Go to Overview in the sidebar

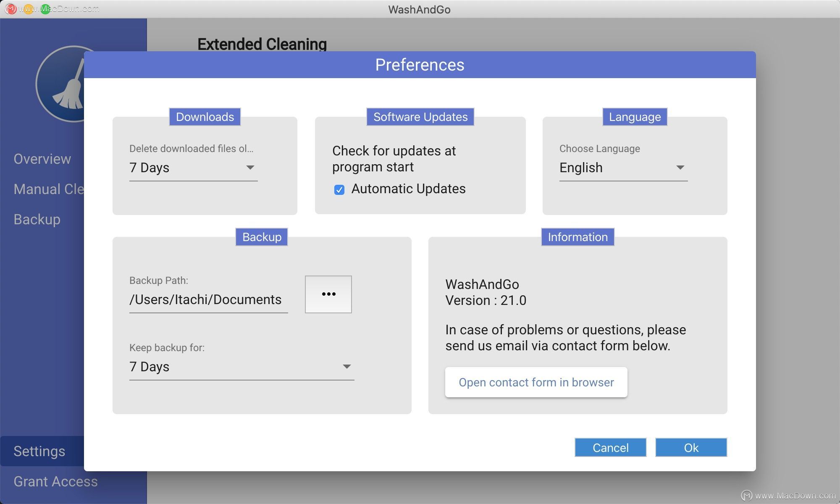point(42,159)
